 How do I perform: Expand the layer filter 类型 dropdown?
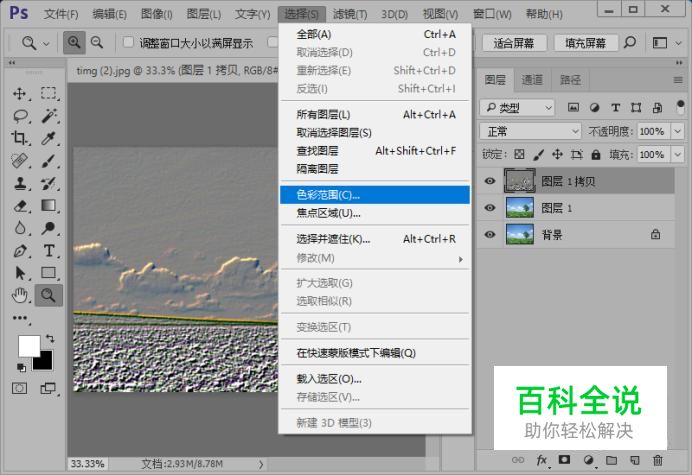click(517, 107)
